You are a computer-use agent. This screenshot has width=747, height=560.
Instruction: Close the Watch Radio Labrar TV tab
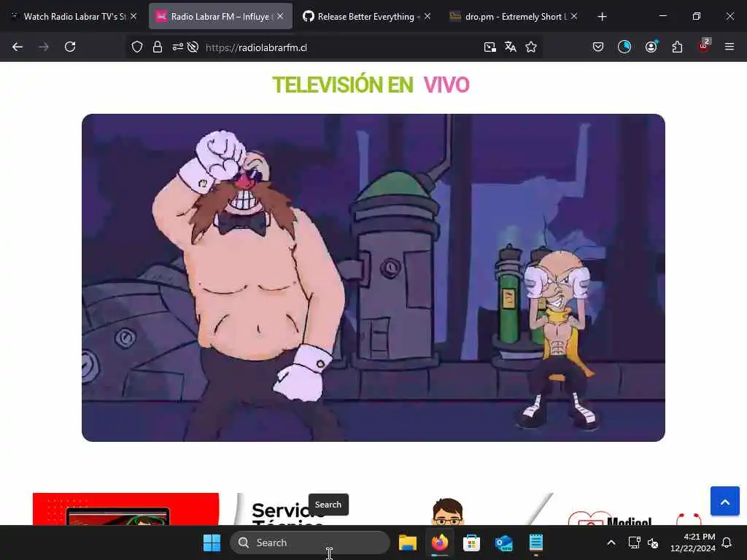tap(134, 17)
